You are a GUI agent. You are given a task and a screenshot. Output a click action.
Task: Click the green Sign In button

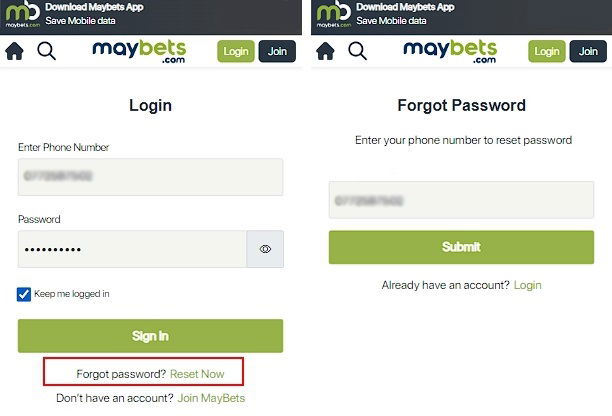[x=150, y=336]
